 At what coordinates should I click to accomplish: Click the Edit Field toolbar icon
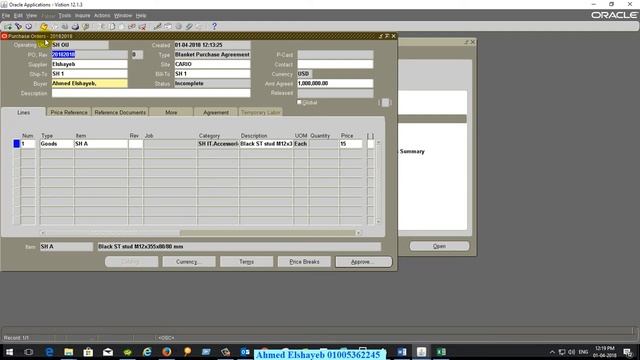[x=158, y=27]
